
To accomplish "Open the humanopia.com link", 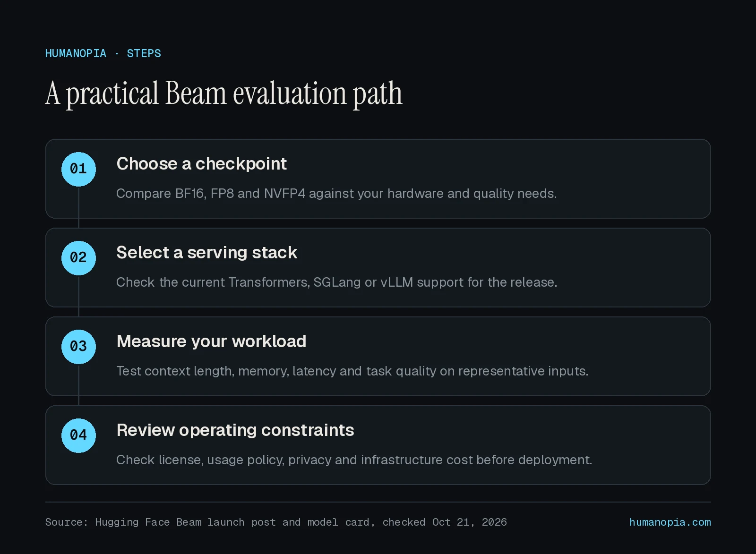I will (670, 522).
